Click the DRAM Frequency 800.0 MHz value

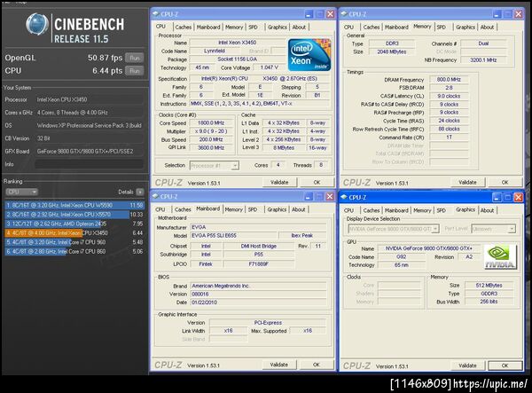click(x=449, y=80)
